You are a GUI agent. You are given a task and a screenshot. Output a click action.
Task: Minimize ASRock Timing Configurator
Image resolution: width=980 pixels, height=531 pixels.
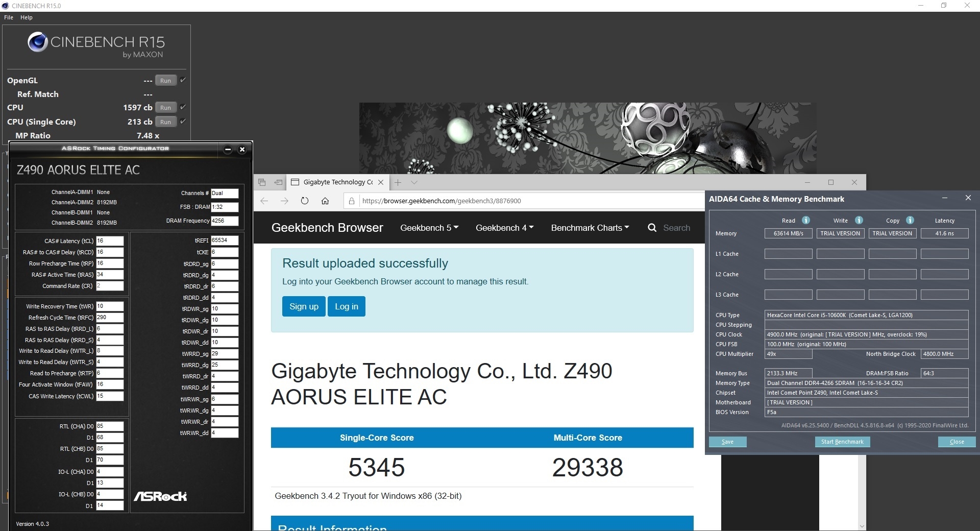click(x=228, y=149)
